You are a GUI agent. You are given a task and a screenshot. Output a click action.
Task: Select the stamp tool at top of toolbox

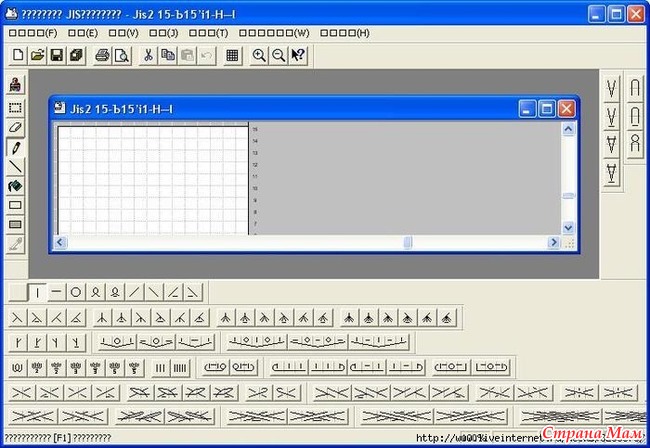[15, 85]
